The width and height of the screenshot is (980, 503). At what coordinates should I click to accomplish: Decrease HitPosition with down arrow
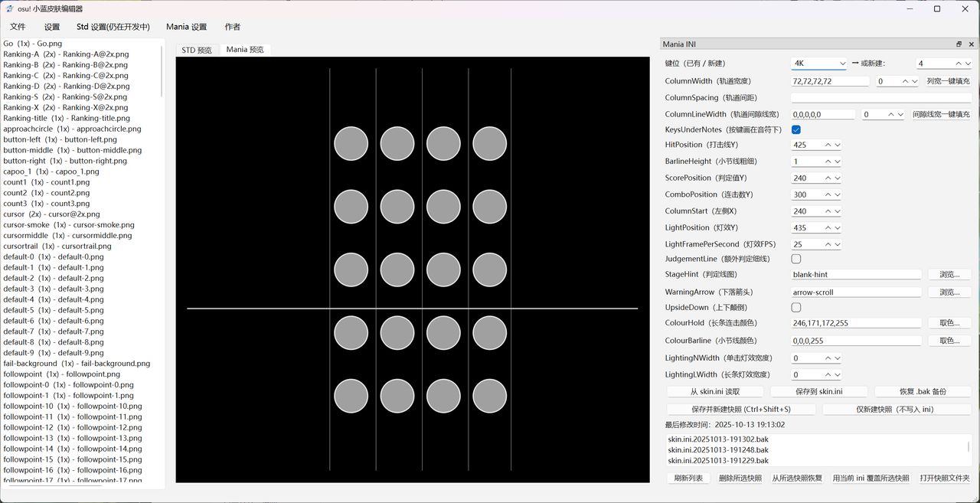click(x=838, y=145)
